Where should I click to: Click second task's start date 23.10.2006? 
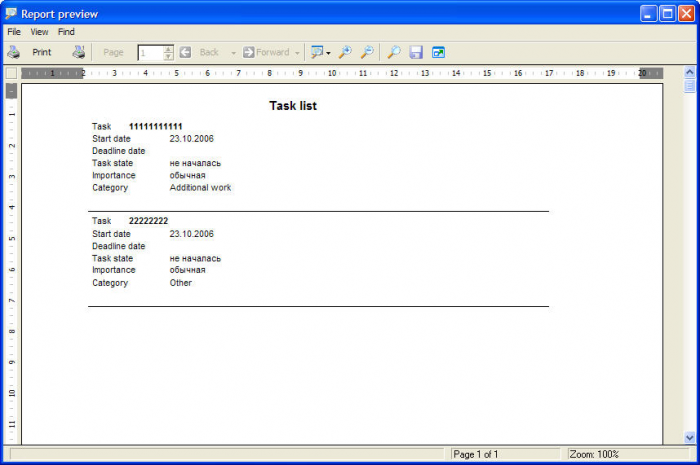[x=192, y=233]
